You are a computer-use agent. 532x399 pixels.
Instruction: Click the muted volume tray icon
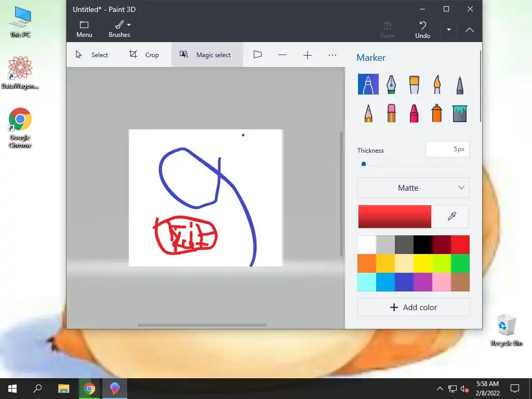click(465, 389)
